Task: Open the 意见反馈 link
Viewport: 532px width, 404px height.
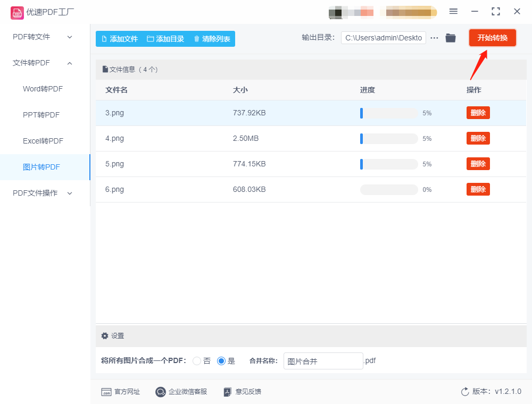Action: (x=248, y=392)
